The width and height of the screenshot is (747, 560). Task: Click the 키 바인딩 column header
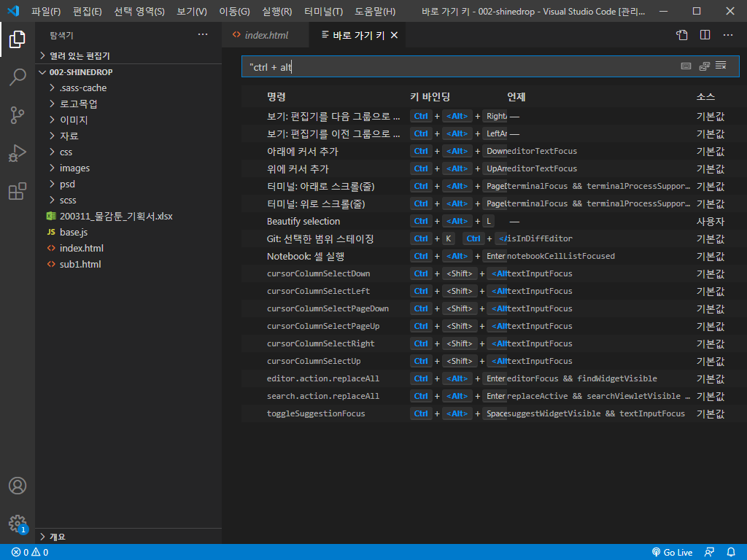pos(430,97)
